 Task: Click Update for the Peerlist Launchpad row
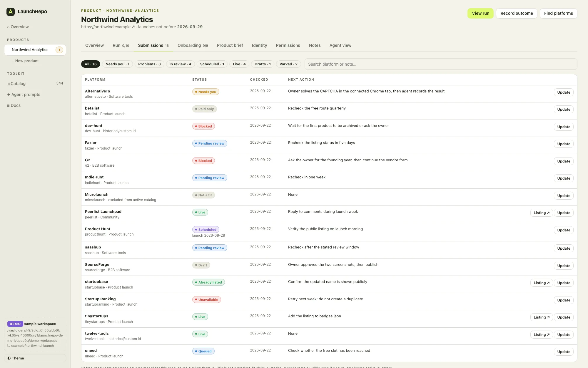(x=564, y=213)
